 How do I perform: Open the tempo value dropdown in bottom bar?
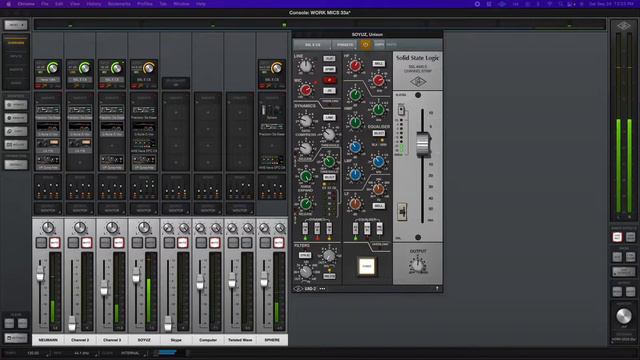[33, 353]
